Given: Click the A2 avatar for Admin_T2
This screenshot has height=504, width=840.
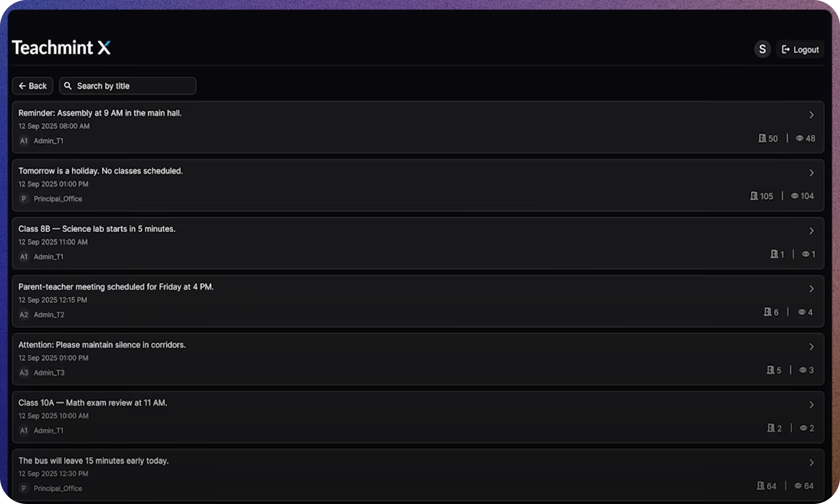Looking at the screenshot, I should coord(24,315).
